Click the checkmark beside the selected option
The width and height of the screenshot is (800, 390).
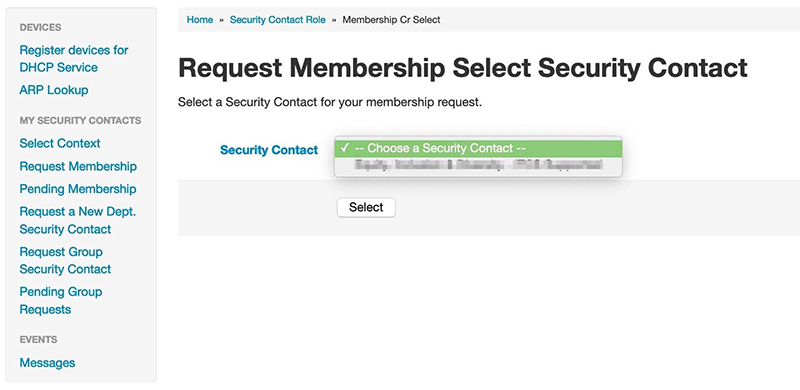tap(345, 148)
